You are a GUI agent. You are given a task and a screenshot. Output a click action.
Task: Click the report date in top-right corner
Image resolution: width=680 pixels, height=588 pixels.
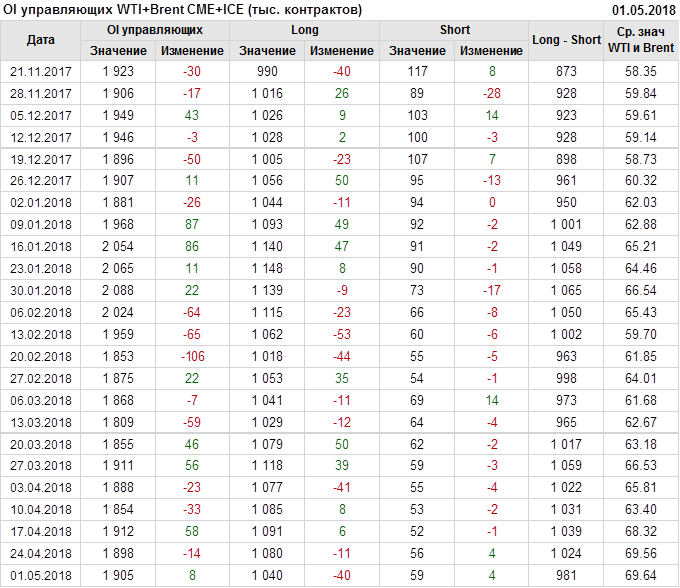point(642,9)
